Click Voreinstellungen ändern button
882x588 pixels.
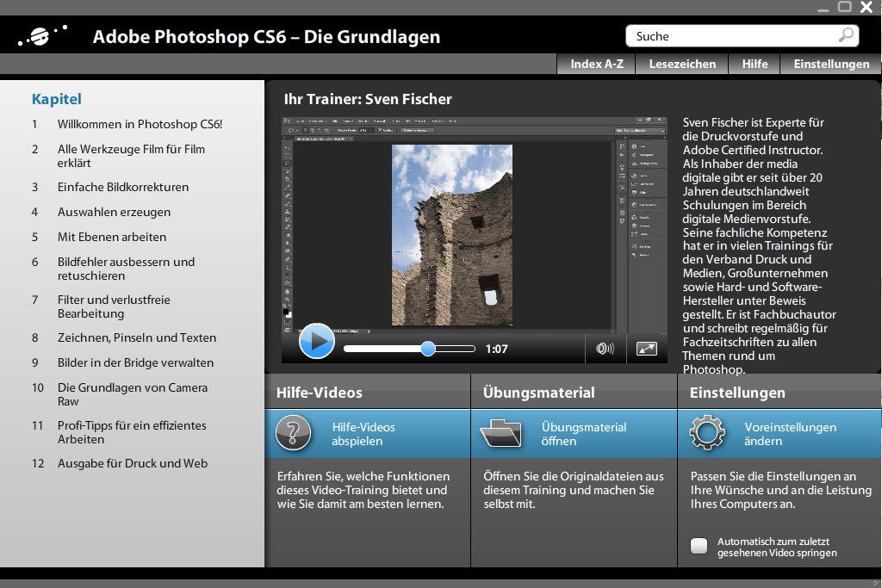780,433
